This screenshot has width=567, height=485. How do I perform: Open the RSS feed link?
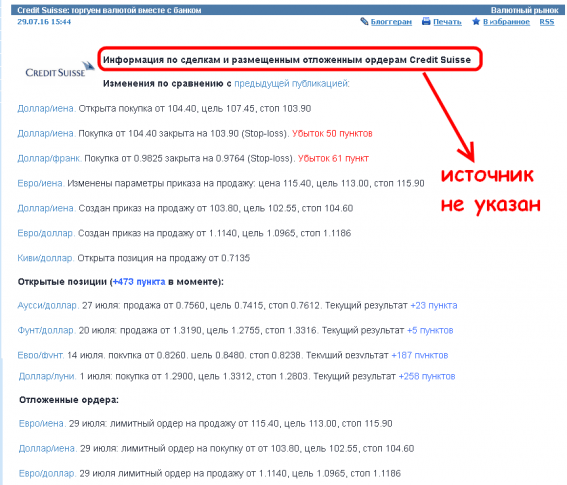coord(547,22)
